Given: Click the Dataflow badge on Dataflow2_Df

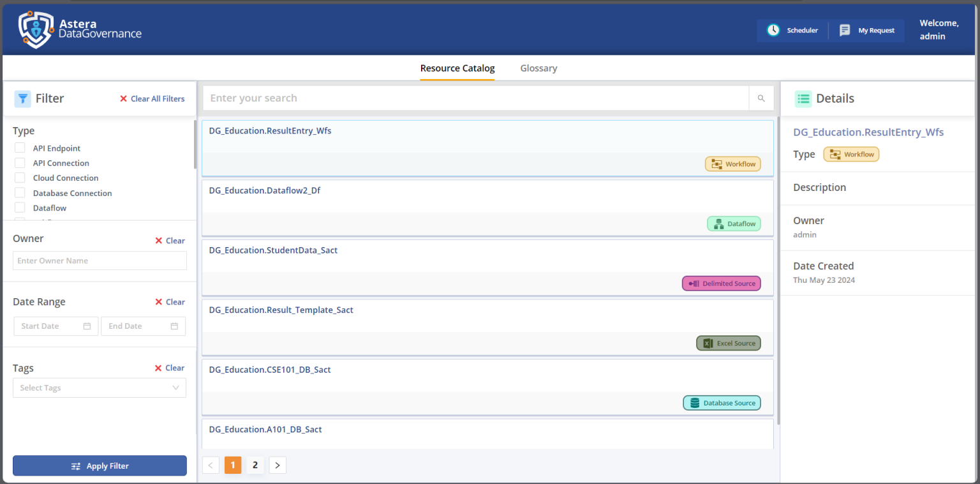Looking at the screenshot, I should [x=734, y=224].
